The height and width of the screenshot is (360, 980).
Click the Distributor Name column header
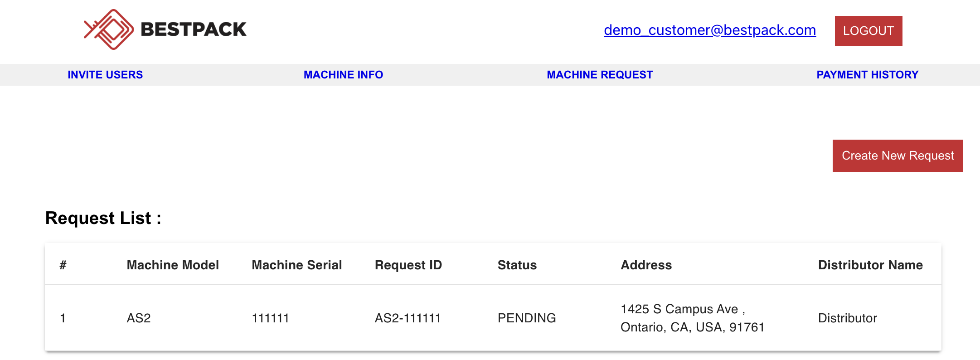click(870, 265)
